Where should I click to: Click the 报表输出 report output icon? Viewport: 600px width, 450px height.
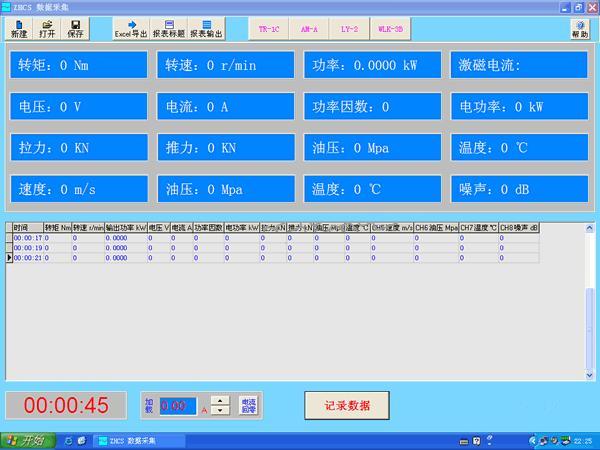point(207,28)
